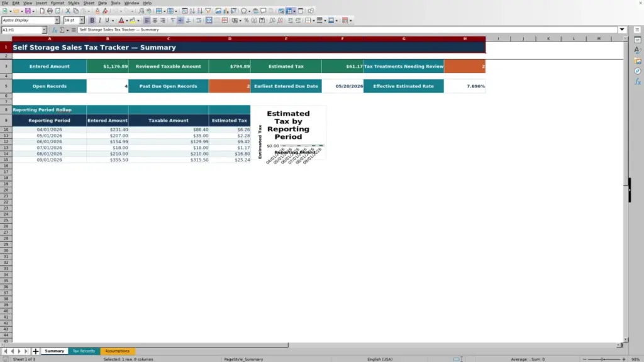Click the Format as Percent icon
The width and height of the screenshot is (644, 362).
click(247, 21)
